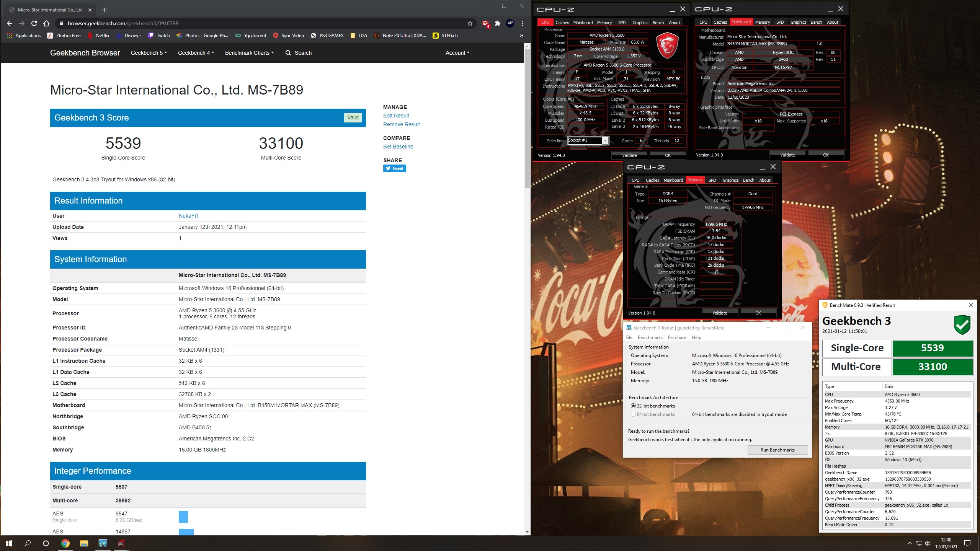This screenshot has width=980, height=551.
Task: Open the CPU-Z Socket #1 selection dropdown
Action: coord(605,141)
